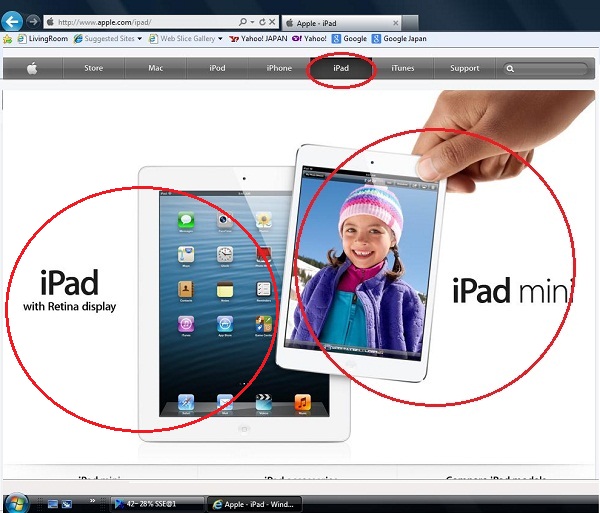Click the Apple site search field

click(545, 68)
